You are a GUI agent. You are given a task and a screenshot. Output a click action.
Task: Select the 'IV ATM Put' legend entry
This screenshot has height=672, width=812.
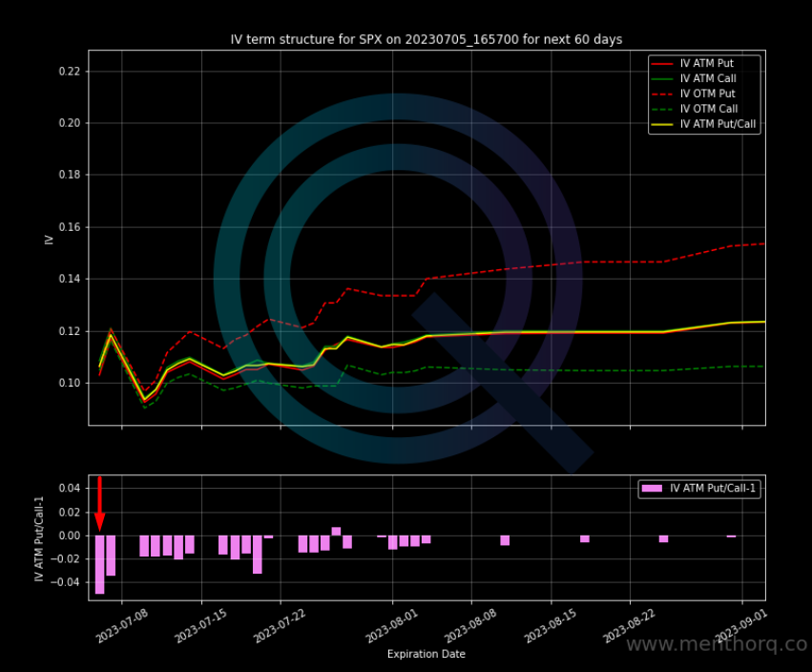point(693,63)
